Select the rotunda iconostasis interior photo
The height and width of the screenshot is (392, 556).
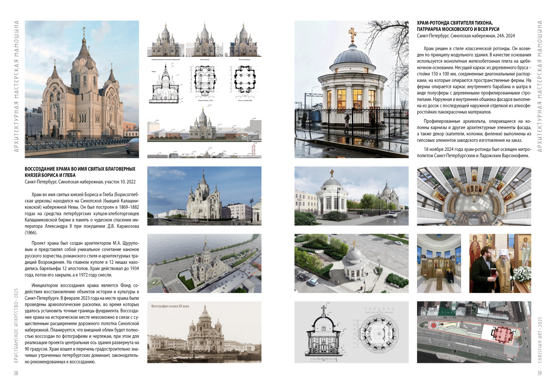[x=439, y=263]
